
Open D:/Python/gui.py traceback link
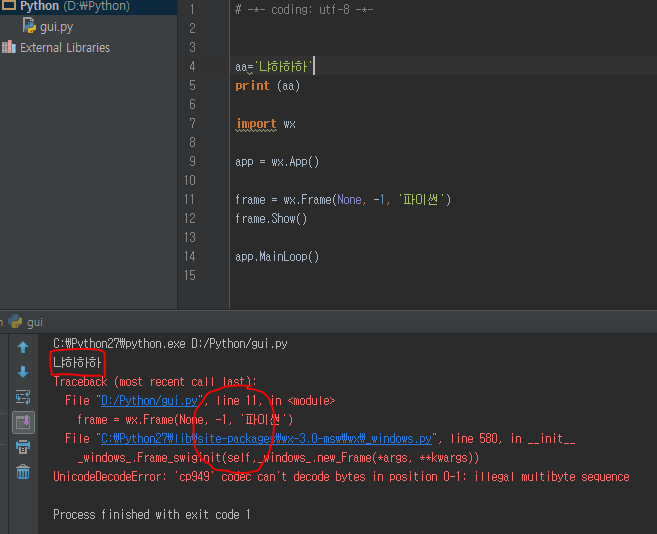point(149,401)
